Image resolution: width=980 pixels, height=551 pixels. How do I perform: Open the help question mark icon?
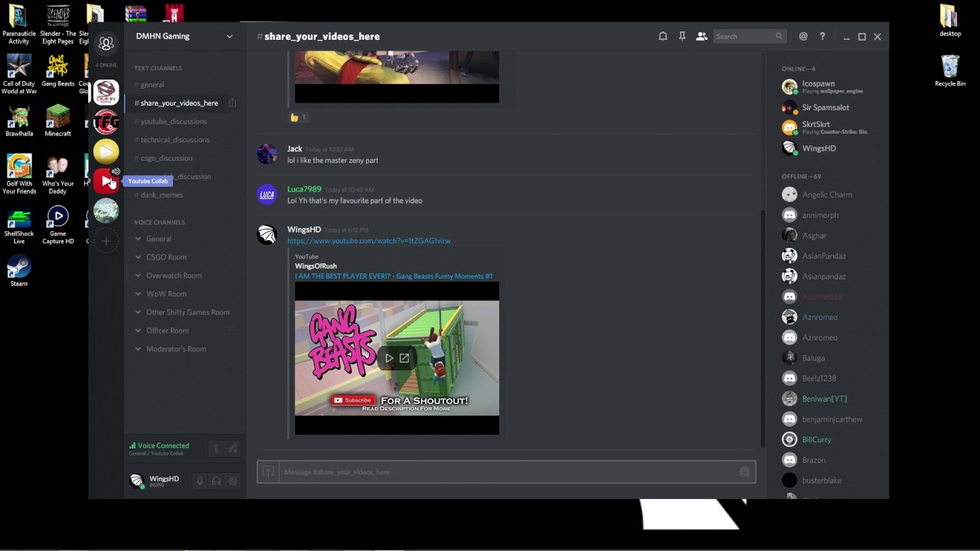(x=822, y=36)
